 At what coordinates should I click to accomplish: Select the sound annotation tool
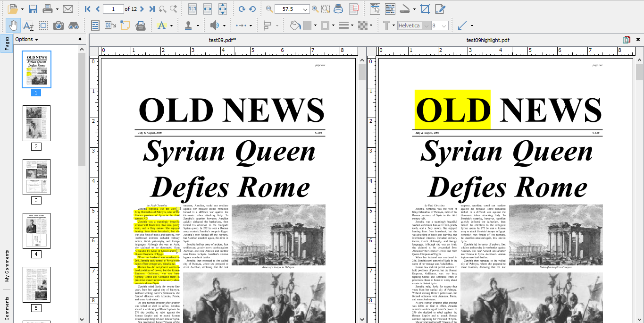point(215,25)
